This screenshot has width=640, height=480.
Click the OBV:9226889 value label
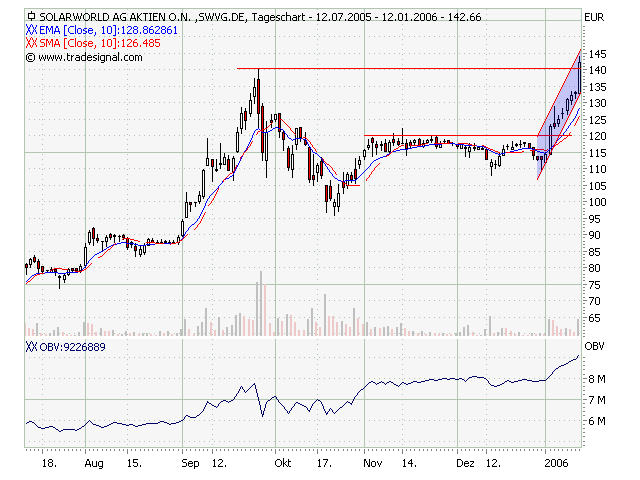click(x=72, y=347)
